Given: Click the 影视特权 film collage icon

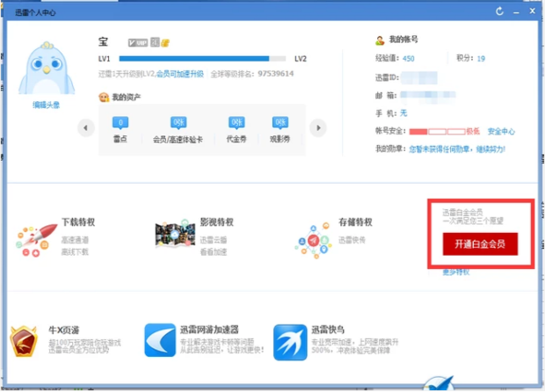Looking at the screenshot, I should point(175,234).
